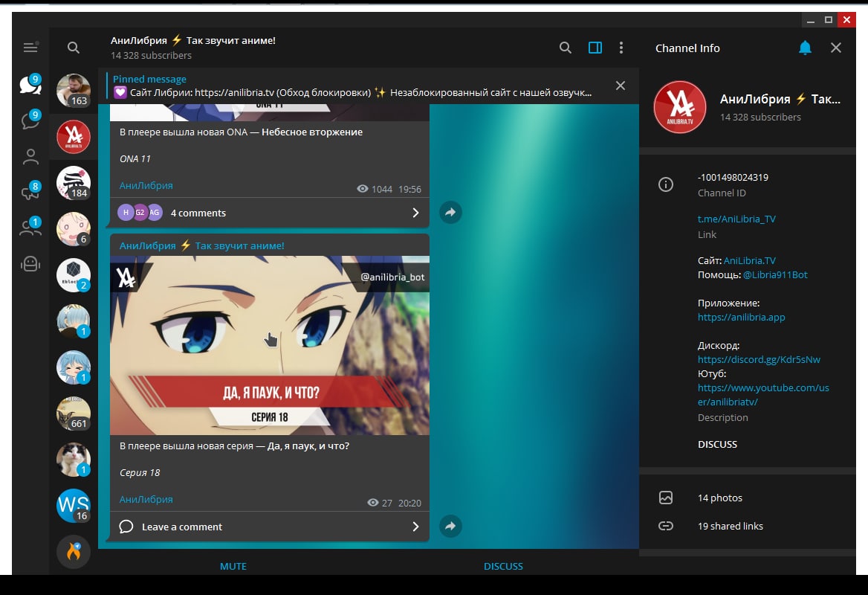This screenshot has width=868, height=595.
Task: Click the АниЛибрия header on spider post
Action: pyautogui.click(x=201, y=245)
